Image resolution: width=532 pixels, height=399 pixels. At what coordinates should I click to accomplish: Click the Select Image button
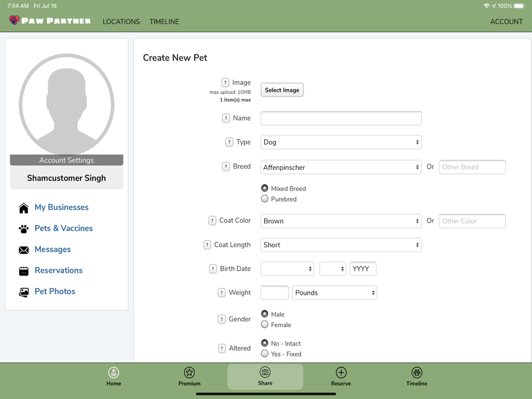tap(282, 90)
